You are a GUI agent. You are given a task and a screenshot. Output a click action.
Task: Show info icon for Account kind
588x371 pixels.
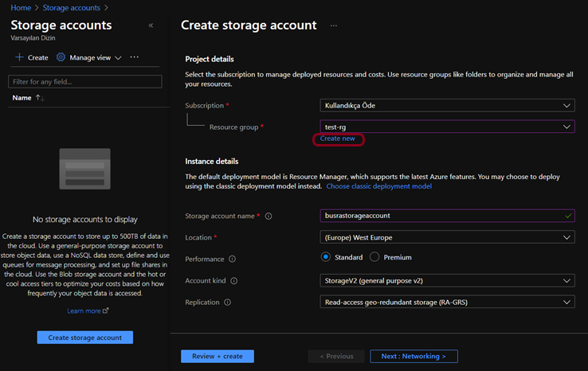pyautogui.click(x=234, y=281)
